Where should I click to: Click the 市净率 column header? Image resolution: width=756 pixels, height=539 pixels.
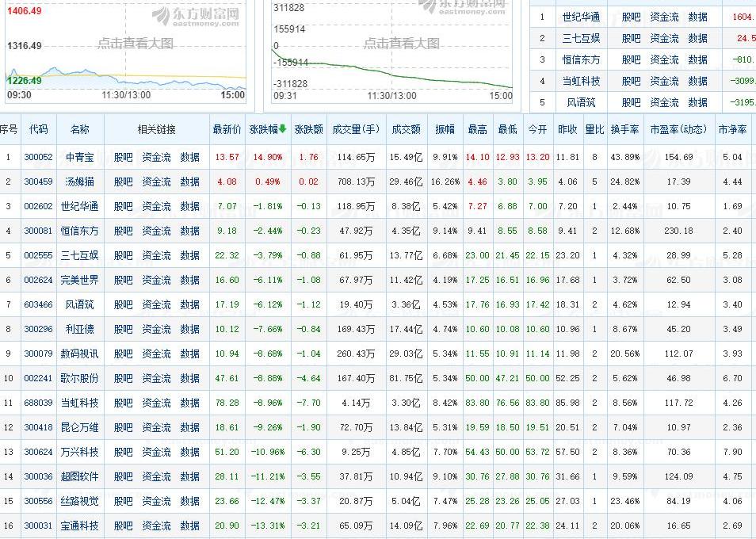pyautogui.click(x=732, y=129)
